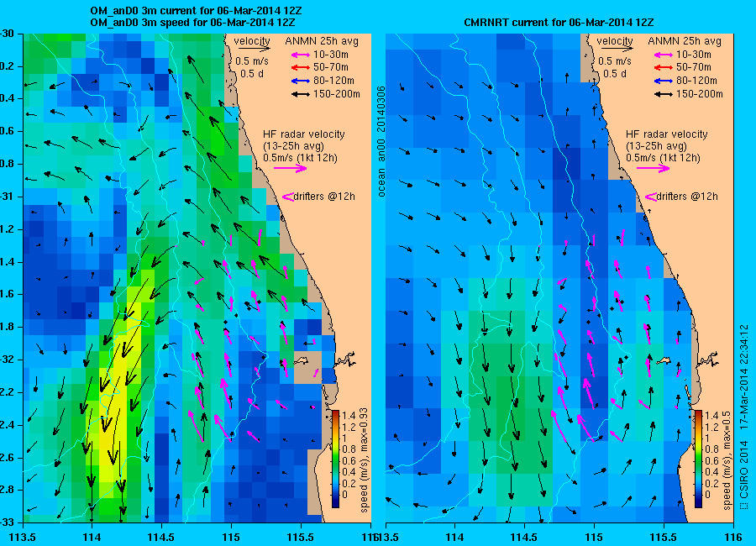The width and height of the screenshot is (756, 546).
Task: Click the blue 80-120m arrow in right legend
Action: coord(664,81)
